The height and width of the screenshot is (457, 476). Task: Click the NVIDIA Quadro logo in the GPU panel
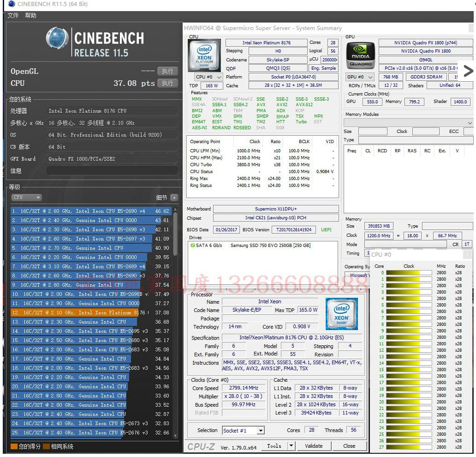(360, 55)
